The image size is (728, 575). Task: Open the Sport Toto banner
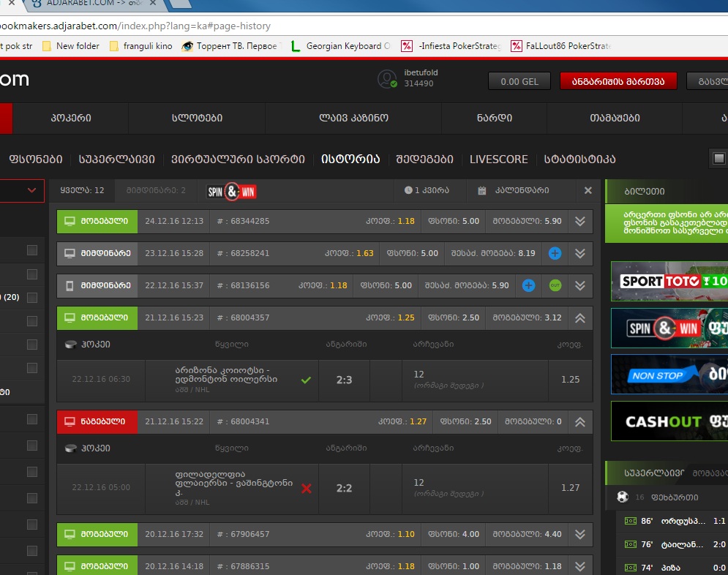tap(669, 281)
